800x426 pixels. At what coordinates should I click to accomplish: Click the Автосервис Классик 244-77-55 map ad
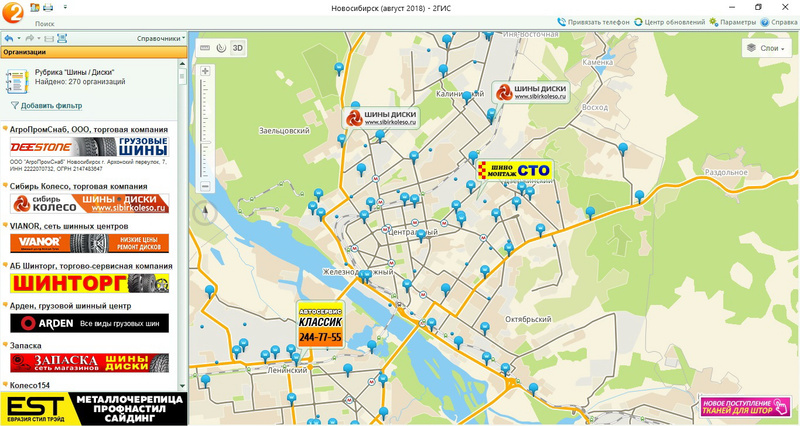[320, 324]
